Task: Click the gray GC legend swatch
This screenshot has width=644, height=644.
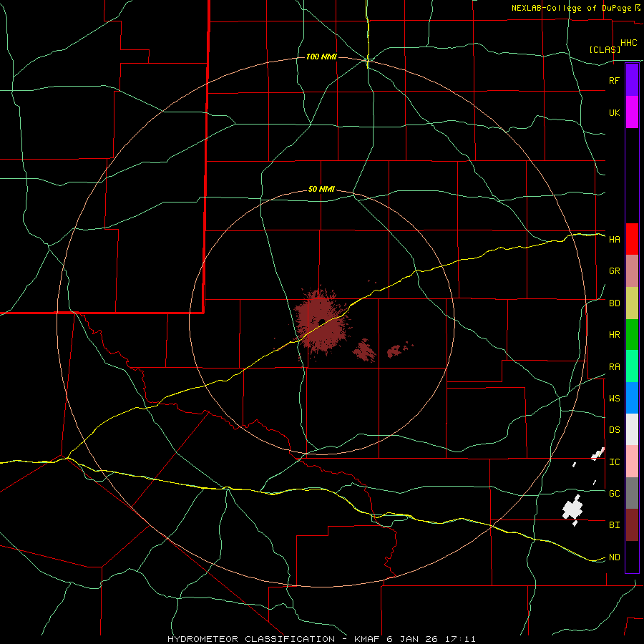Action: [x=632, y=493]
